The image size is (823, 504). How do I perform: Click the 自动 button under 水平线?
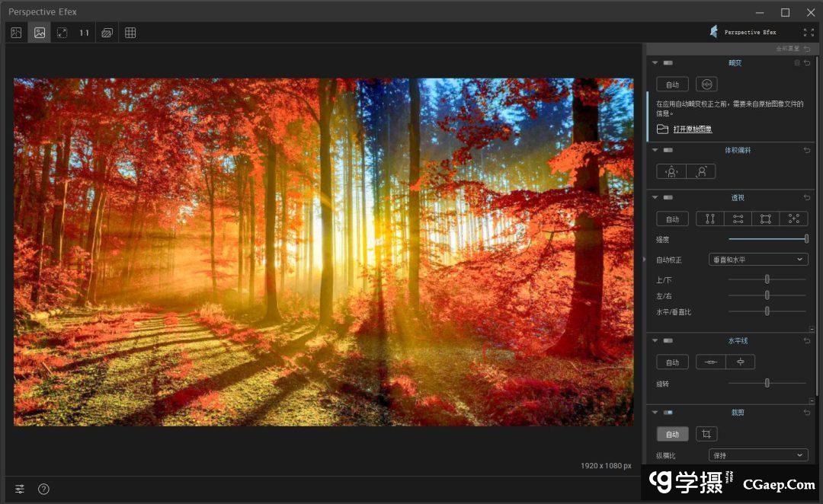coord(672,362)
